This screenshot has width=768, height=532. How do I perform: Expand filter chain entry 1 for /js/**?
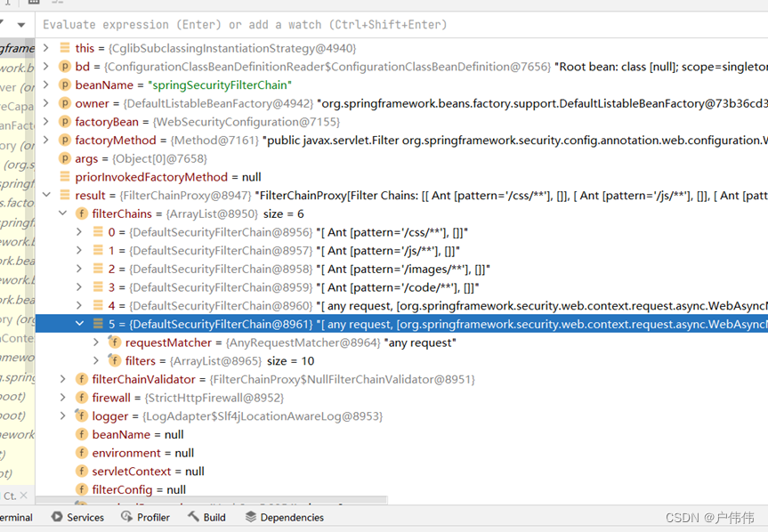(x=79, y=250)
